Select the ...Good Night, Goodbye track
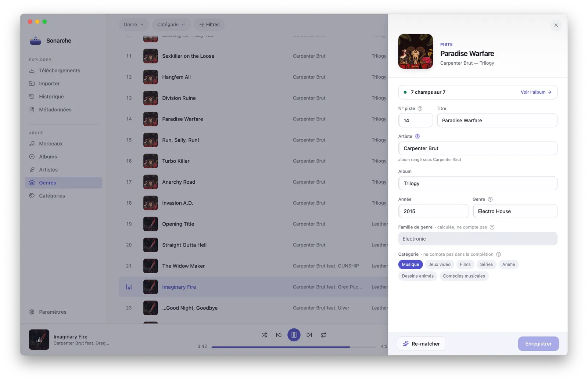 point(253,308)
